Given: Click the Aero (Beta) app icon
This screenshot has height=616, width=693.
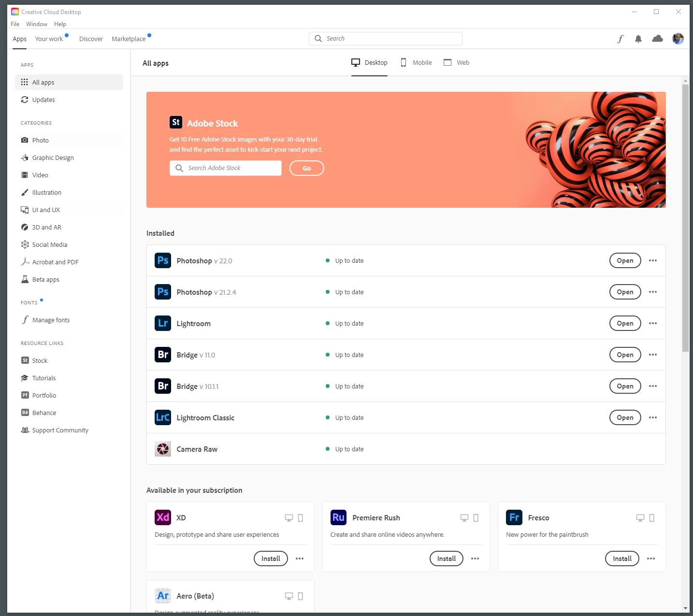Looking at the screenshot, I should (x=163, y=596).
